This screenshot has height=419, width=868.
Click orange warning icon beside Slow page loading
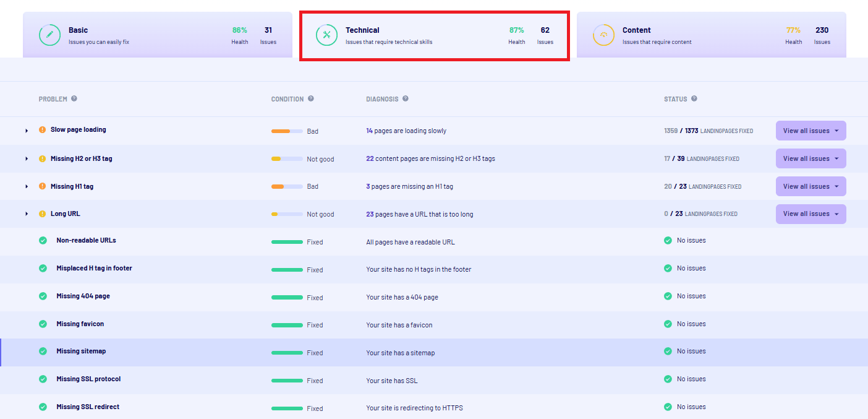(43, 130)
